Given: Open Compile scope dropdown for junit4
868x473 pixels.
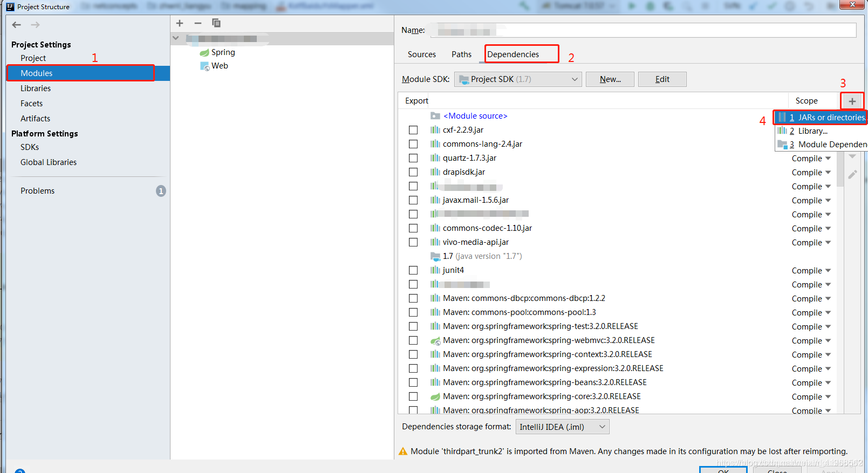Looking at the screenshot, I should 811,271.
